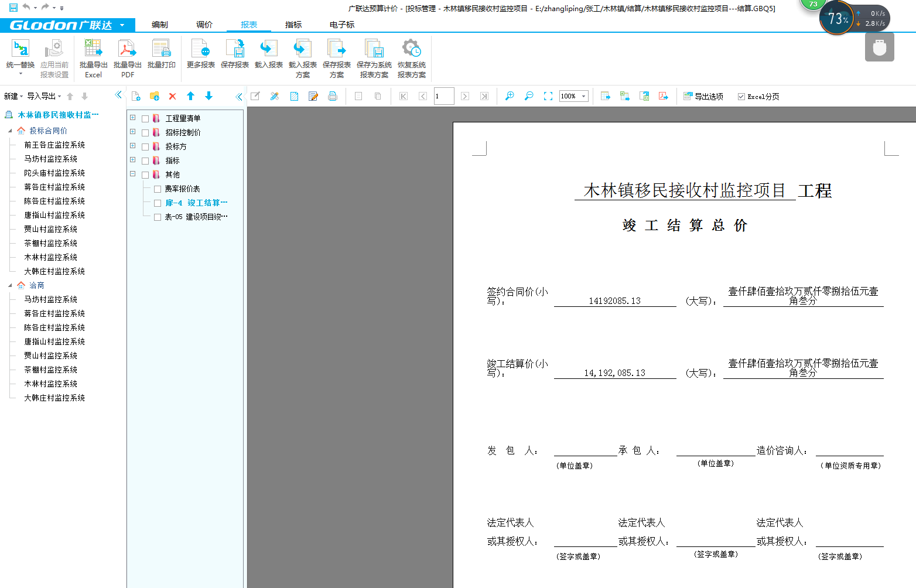Move report down with blue down arrow
The width and height of the screenshot is (916, 588).
[x=209, y=96]
